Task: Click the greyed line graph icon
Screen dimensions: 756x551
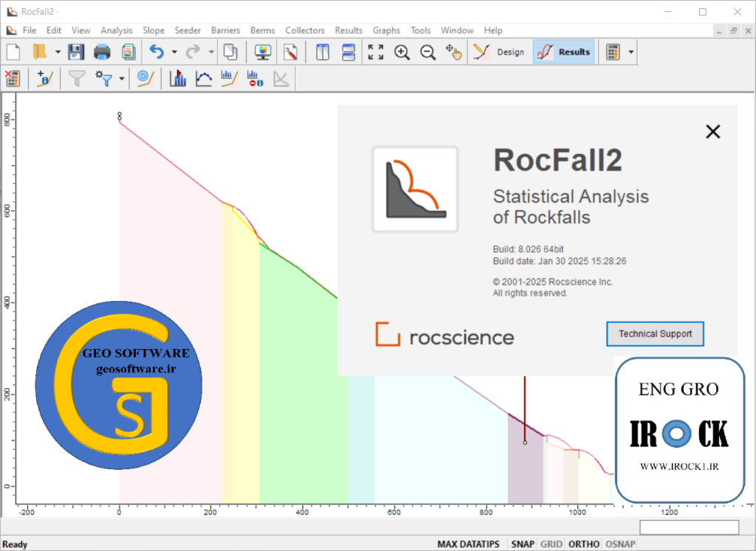Action: pos(281,78)
